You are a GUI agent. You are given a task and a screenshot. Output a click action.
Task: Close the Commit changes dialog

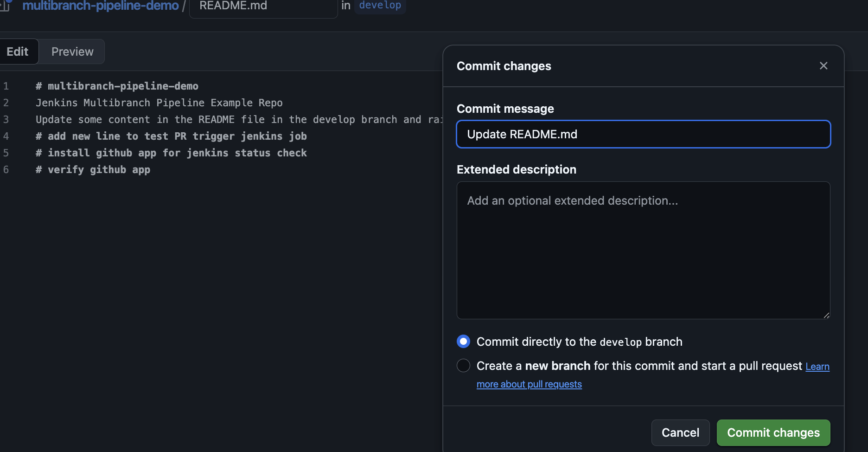coord(823,66)
